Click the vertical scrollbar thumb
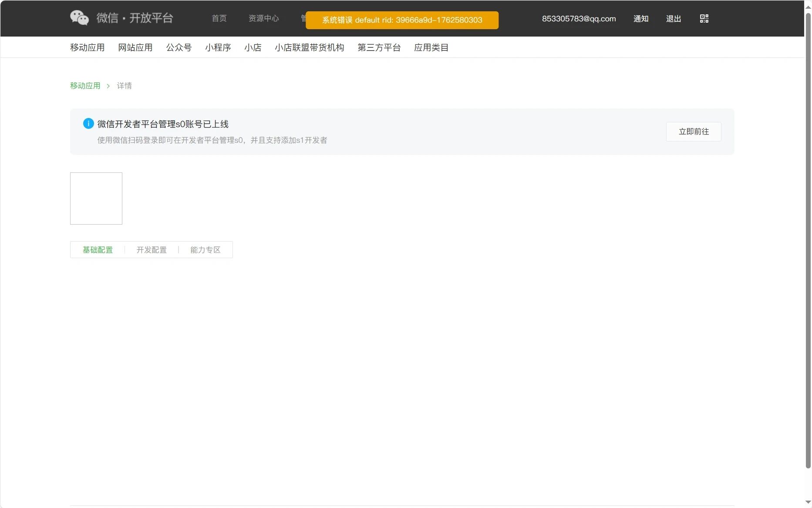The width and height of the screenshot is (812, 508). tap(808, 241)
